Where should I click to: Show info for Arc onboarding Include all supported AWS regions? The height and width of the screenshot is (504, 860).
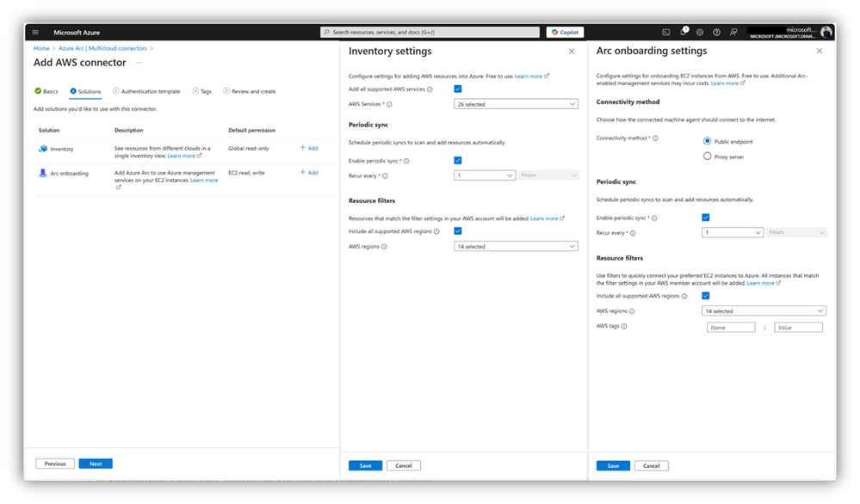pyautogui.click(x=684, y=297)
